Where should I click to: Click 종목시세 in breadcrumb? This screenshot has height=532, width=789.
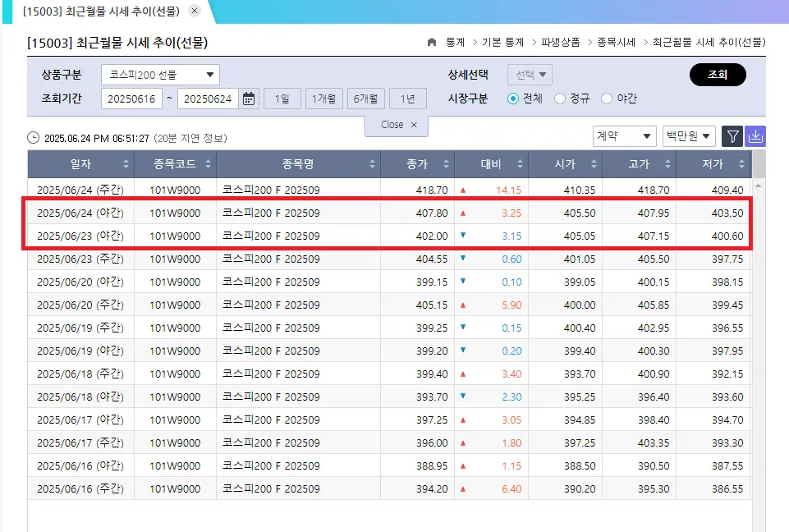point(617,42)
